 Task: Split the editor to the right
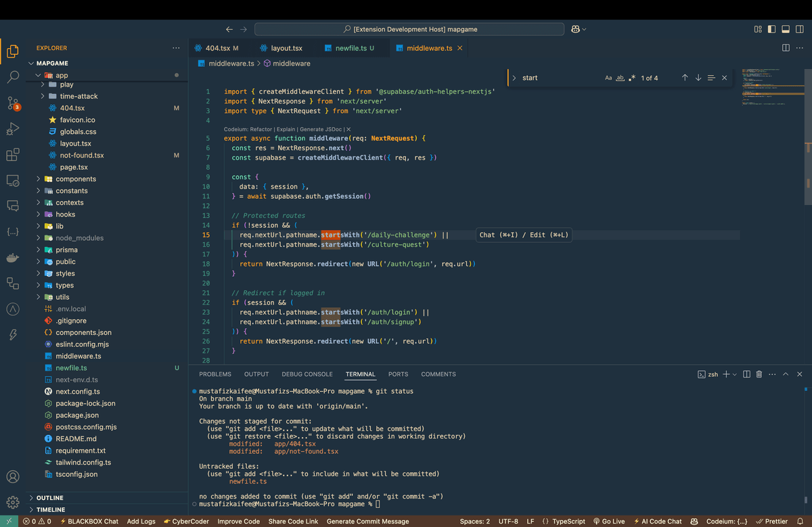pos(786,48)
